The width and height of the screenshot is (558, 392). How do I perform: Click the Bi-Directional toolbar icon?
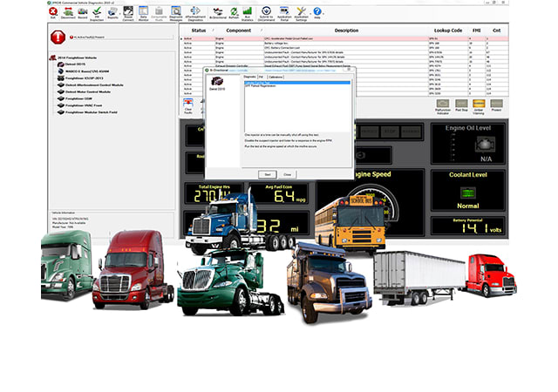218,13
